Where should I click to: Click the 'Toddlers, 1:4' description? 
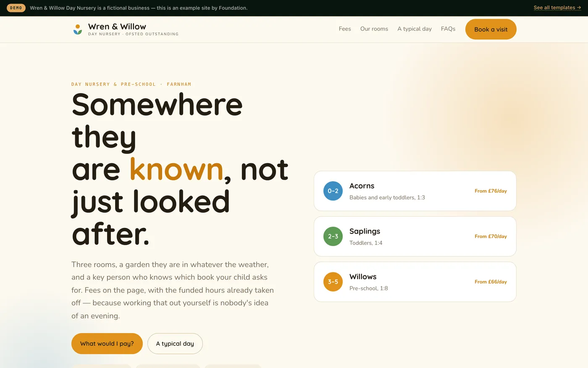tap(366, 243)
